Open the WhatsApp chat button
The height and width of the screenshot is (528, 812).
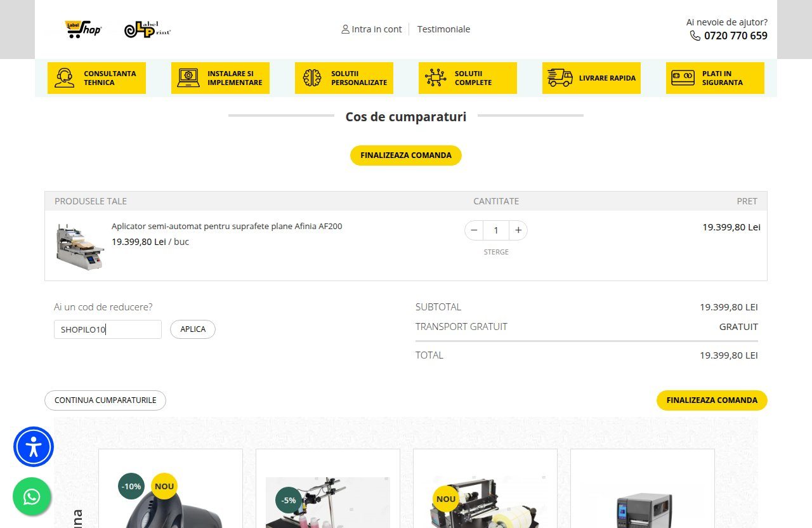[x=32, y=496]
